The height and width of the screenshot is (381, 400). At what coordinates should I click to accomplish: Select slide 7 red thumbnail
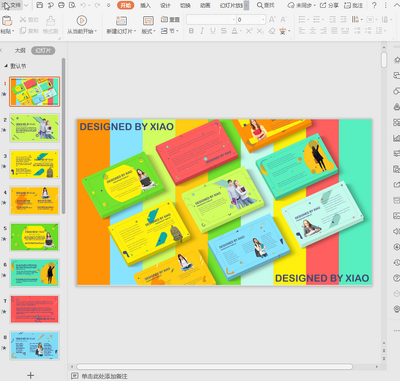[x=34, y=309]
